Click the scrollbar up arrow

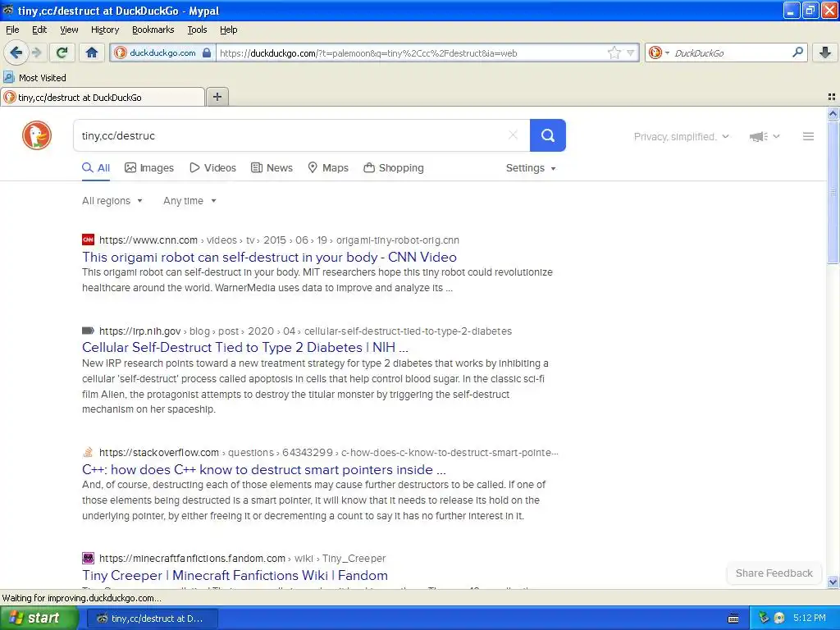833,113
